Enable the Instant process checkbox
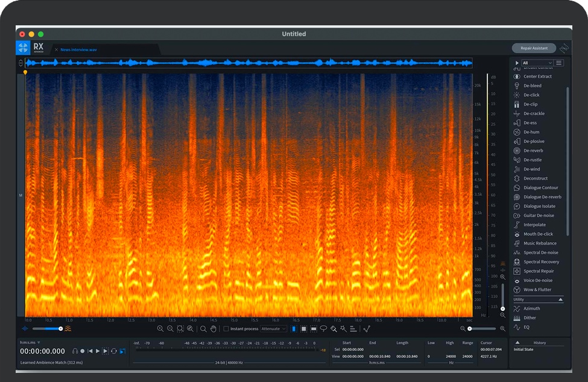The height and width of the screenshot is (382, 588). tap(226, 329)
